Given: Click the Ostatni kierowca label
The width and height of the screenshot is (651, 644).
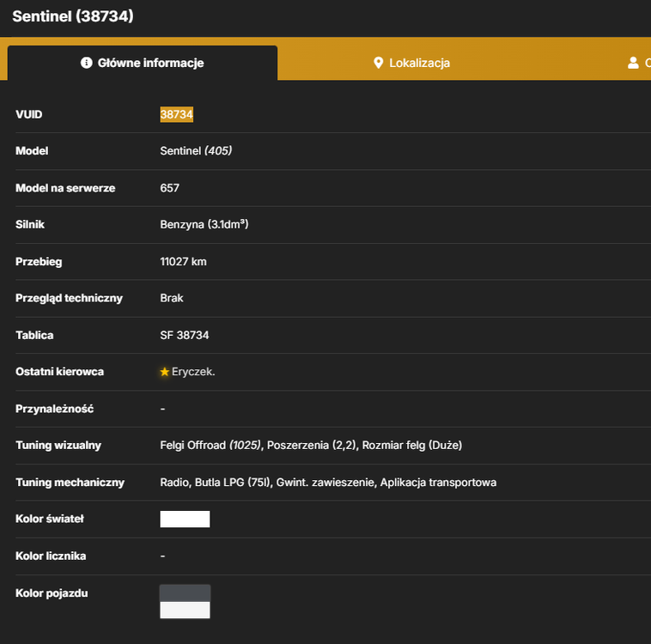Looking at the screenshot, I should (60, 372).
